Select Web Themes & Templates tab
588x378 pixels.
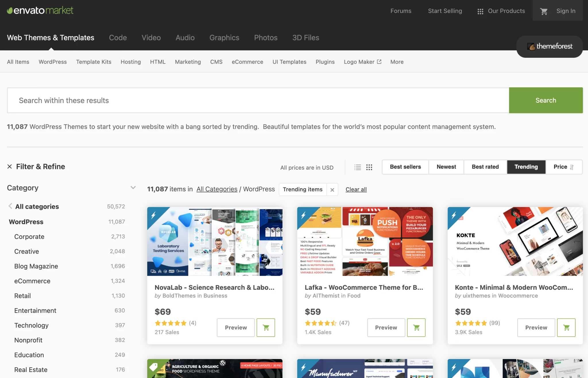point(51,38)
